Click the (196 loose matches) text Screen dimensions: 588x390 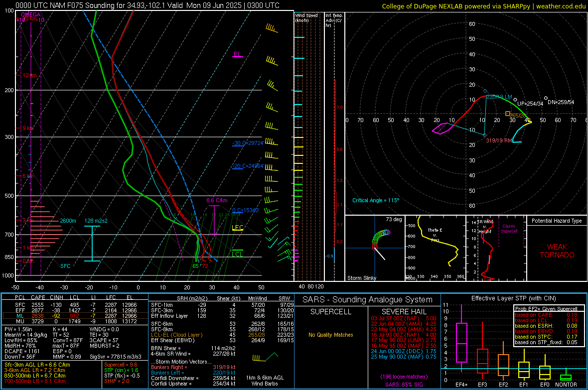pyautogui.click(x=404, y=377)
